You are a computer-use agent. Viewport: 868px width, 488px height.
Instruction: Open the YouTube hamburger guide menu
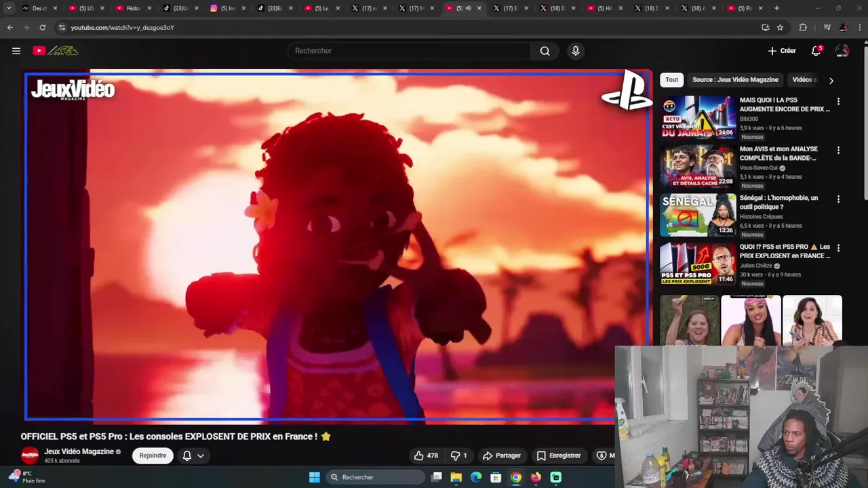coord(16,51)
